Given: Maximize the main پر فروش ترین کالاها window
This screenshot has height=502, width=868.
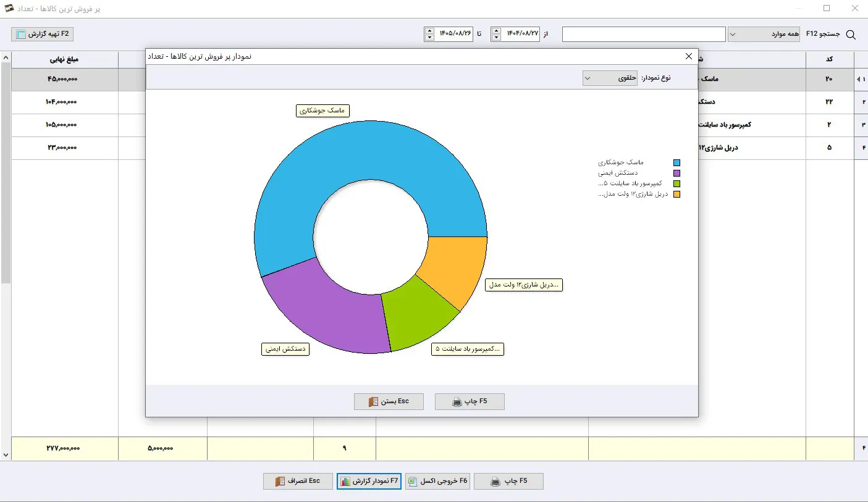Looking at the screenshot, I should [x=827, y=9].
